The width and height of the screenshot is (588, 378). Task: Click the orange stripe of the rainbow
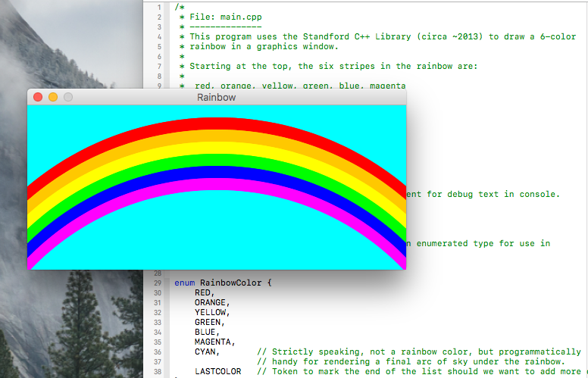217,136
